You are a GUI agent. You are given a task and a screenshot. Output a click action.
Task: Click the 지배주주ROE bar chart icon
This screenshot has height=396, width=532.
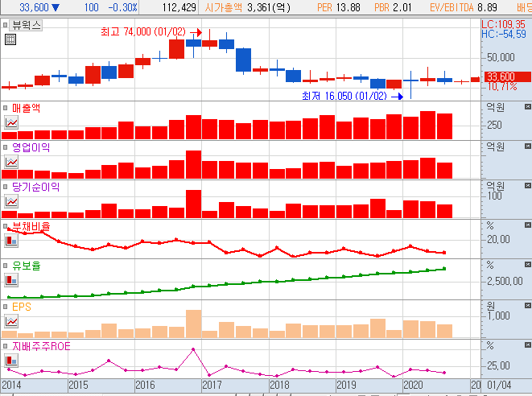pyautogui.click(x=11, y=361)
